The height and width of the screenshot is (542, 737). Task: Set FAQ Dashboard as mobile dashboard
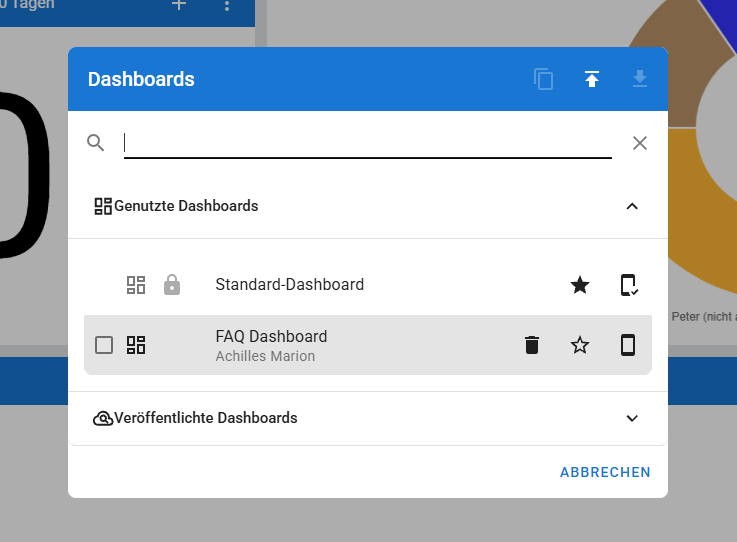coord(628,345)
